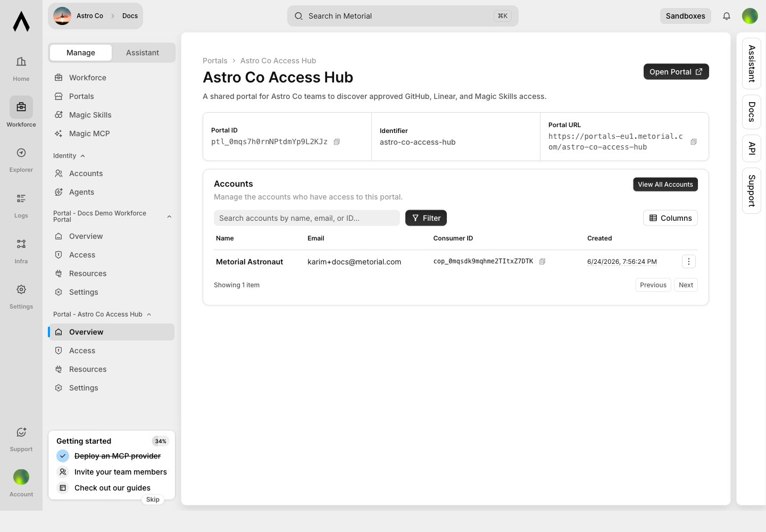Open the Docs right side tab

click(x=752, y=112)
